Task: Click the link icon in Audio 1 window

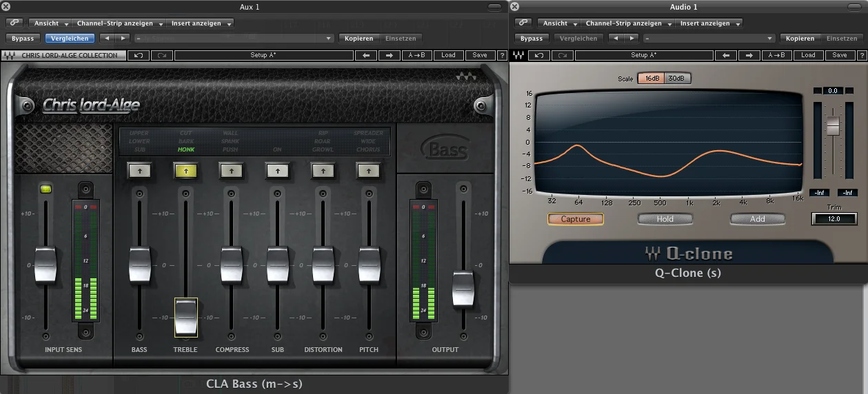Action: click(x=523, y=23)
